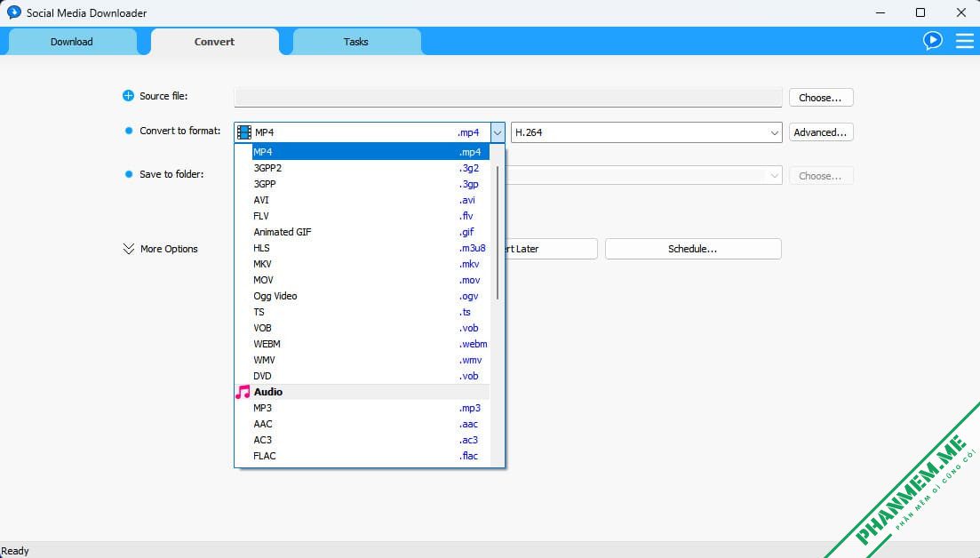Click the pink music note Audio icon
The height and width of the screenshot is (558, 980).
243,392
